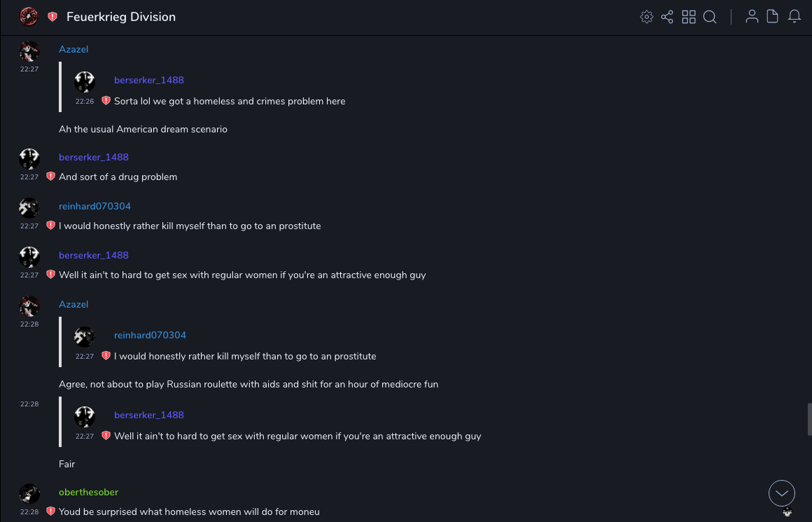Screen dimensions: 812x522
Task: Open the Feuerkrieg Division channel title
Action: 121,17
